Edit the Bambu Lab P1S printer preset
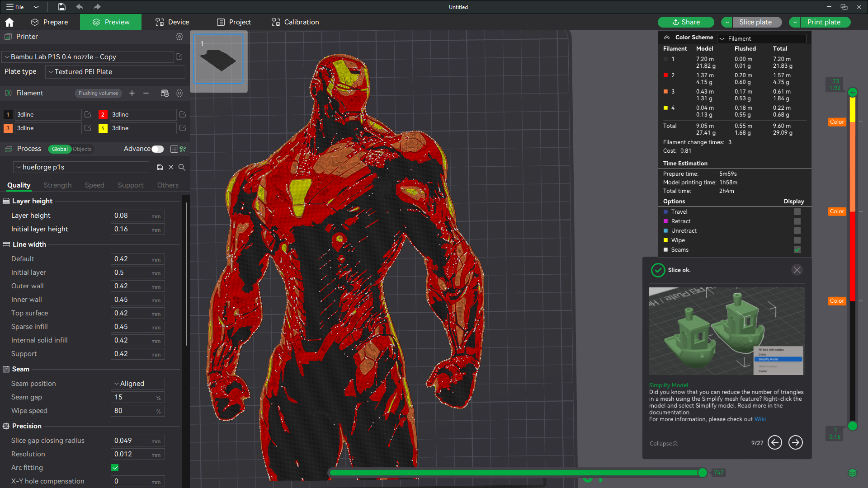868x488 pixels. pos(179,56)
